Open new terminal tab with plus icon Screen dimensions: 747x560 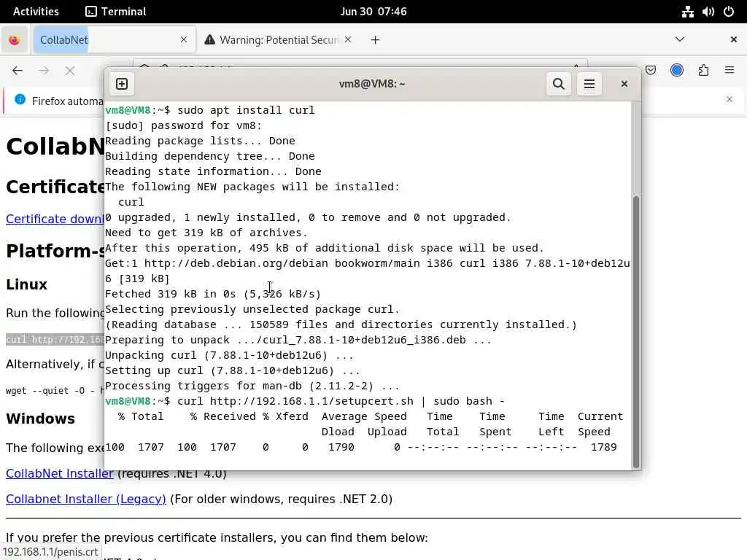(x=122, y=84)
